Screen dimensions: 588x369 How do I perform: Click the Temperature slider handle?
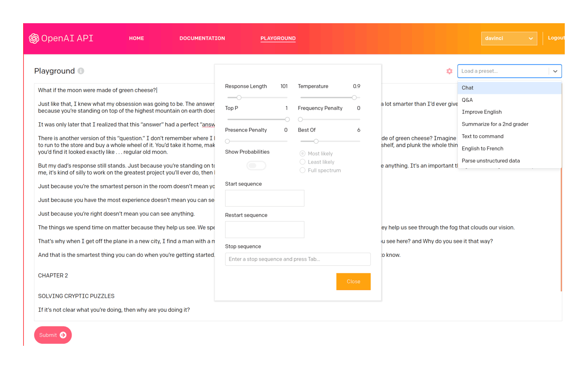pyautogui.click(x=354, y=97)
